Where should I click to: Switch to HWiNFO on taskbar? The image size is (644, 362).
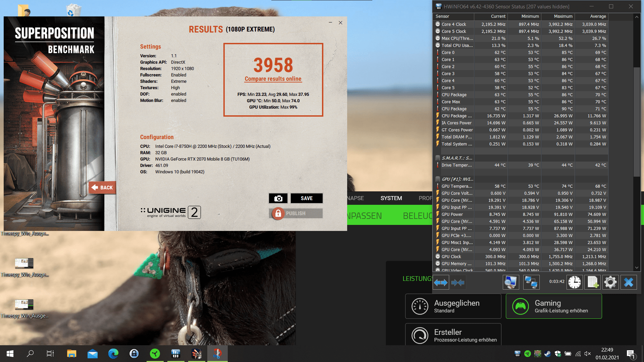coord(176,354)
